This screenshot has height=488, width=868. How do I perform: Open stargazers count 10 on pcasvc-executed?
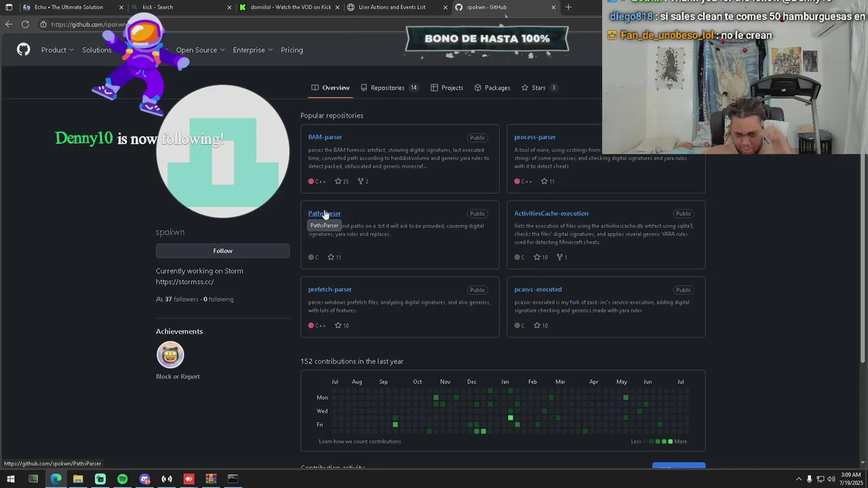pos(540,325)
